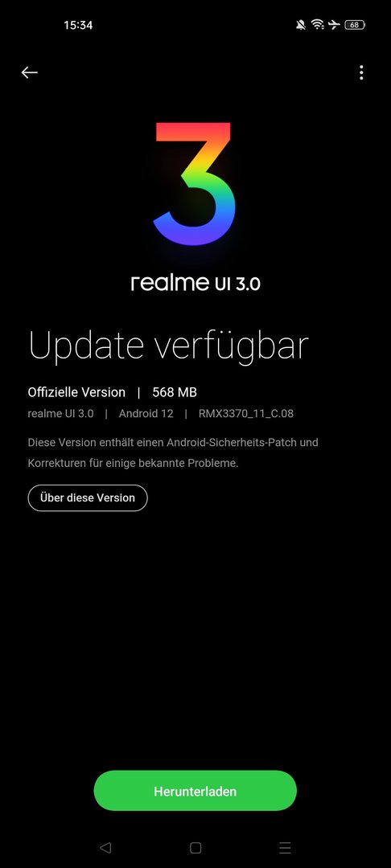Tap the clock showing 15:34

(78, 25)
